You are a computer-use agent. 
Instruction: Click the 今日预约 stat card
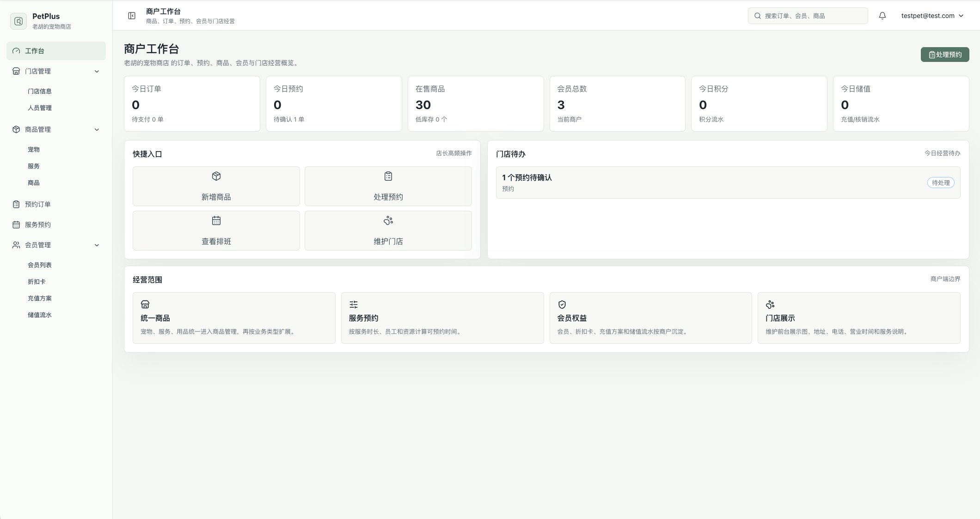tap(334, 104)
